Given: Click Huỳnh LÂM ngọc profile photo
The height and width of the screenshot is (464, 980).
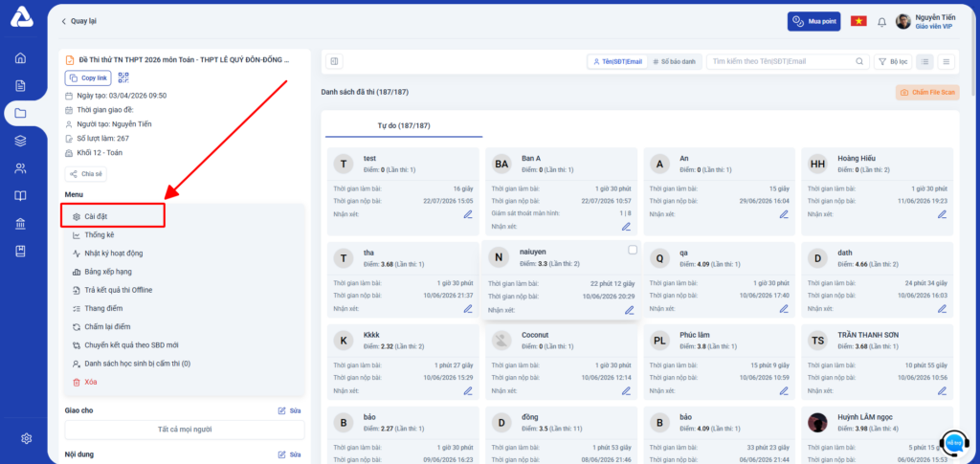Looking at the screenshot, I should pos(817,422).
